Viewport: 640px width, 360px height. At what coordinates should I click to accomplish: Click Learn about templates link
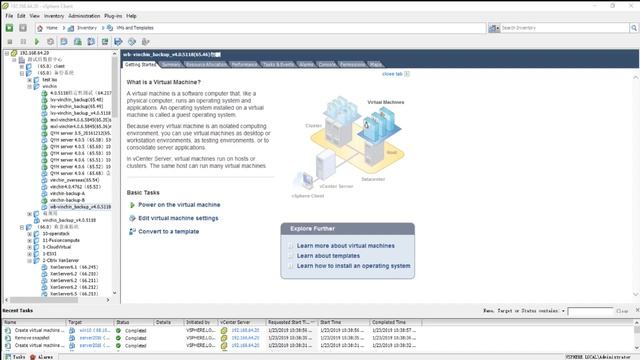tap(328, 256)
